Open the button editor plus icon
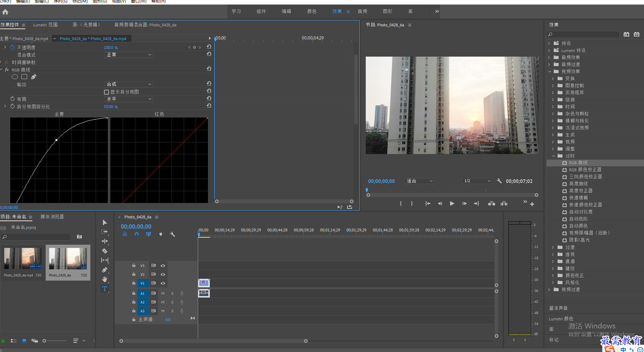Screen dimensions: 644x352 click(532, 204)
